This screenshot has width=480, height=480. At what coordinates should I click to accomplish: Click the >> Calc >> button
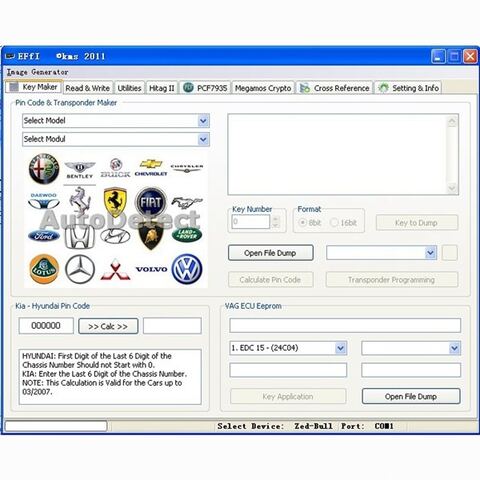pos(108,326)
